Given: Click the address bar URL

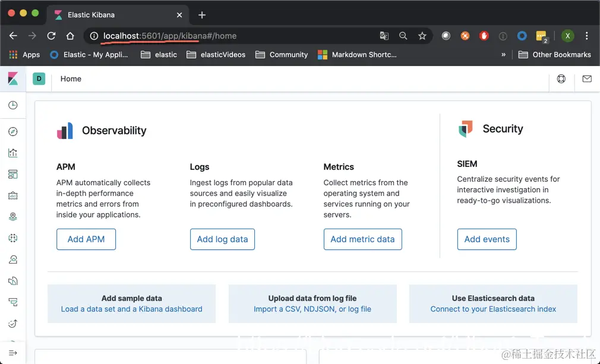Looking at the screenshot, I should (170, 36).
